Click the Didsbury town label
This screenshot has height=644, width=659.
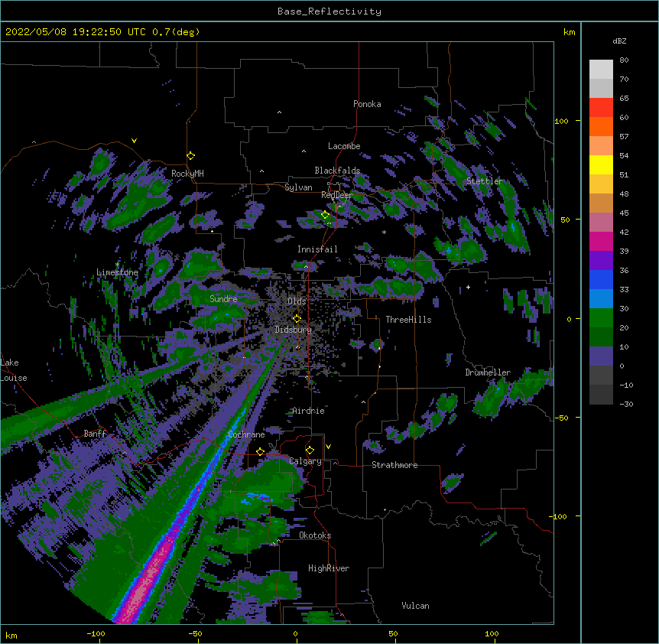click(x=294, y=330)
